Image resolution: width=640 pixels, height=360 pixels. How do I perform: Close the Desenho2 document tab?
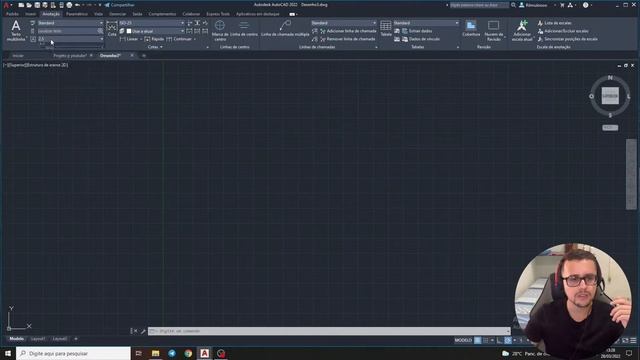pos(132,56)
